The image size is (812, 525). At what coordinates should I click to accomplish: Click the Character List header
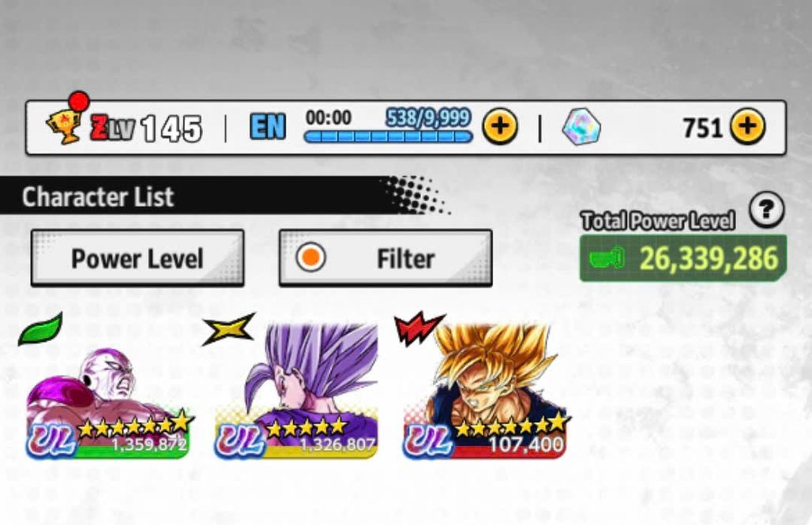pyautogui.click(x=98, y=197)
